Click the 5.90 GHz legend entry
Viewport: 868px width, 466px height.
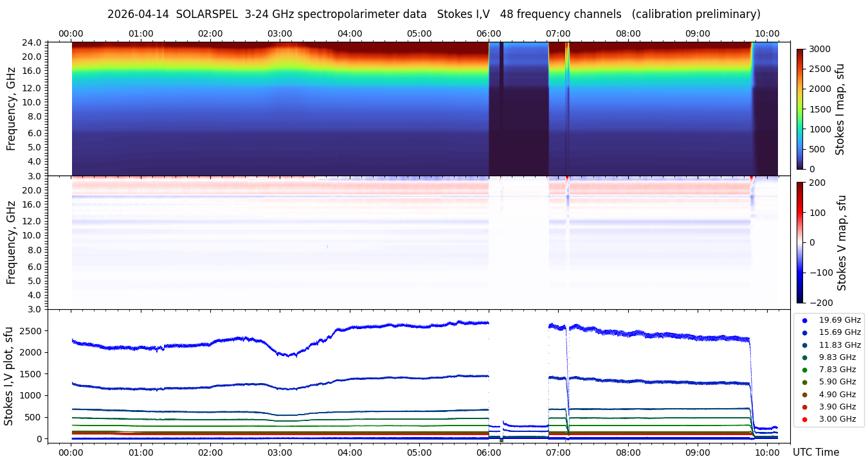829,382
